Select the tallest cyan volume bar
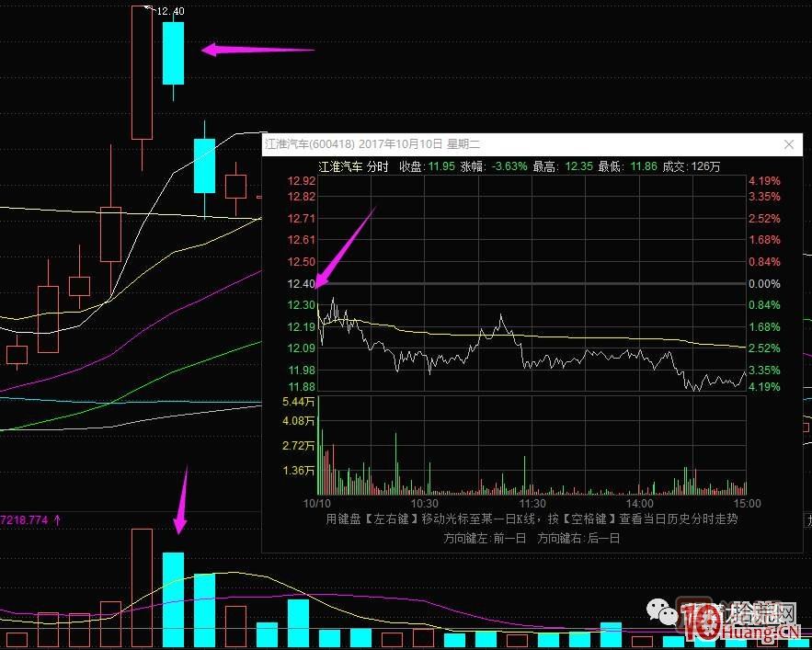Viewport: 812px width, 650px height. pos(173,599)
